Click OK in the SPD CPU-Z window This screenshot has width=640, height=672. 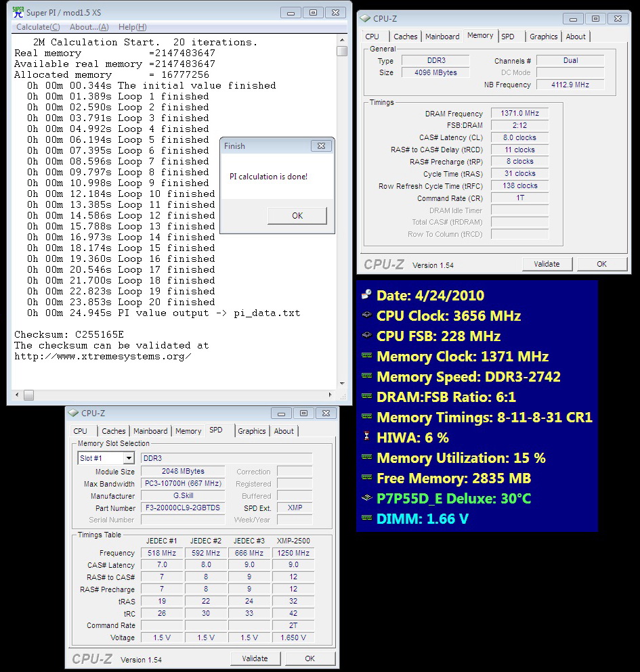pyautogui.click(x=310, y=658)
